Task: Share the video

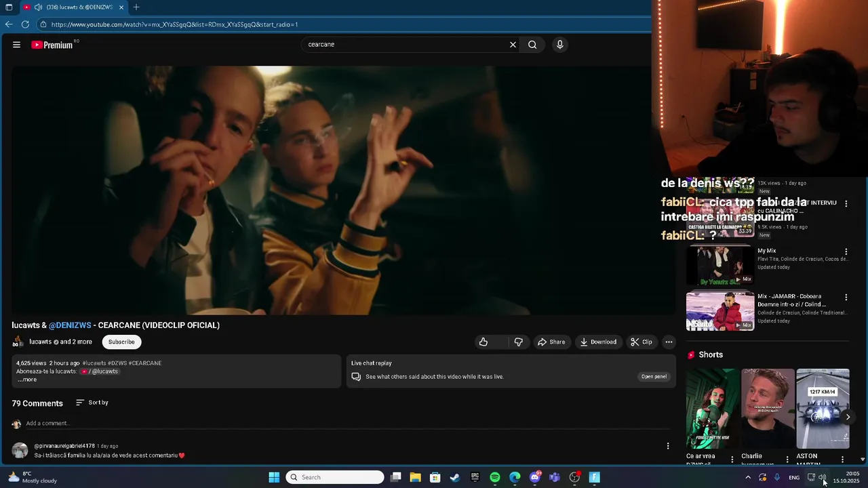Action: pyautogui.click(x=551, y=342)
